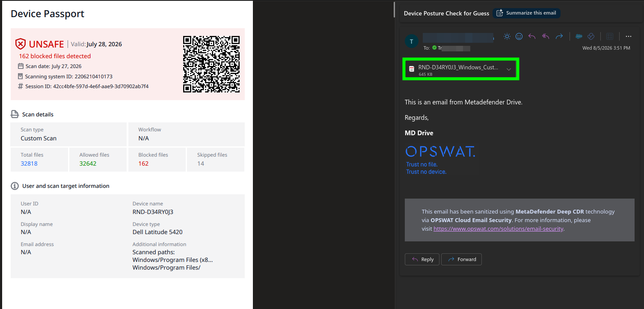644x309 pixels.
Task: Click the hash icon beside Session ID
Action: (21, 86)
